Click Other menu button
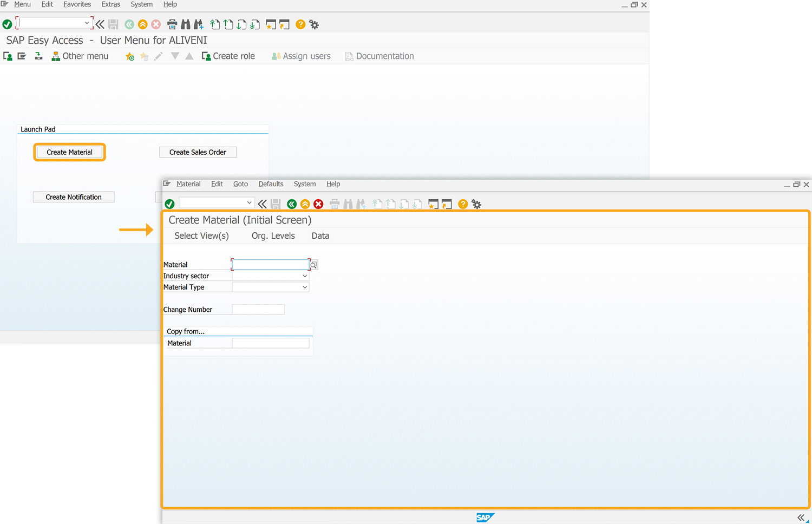This screenshot has width=812, height=524. tap(80, 56)
